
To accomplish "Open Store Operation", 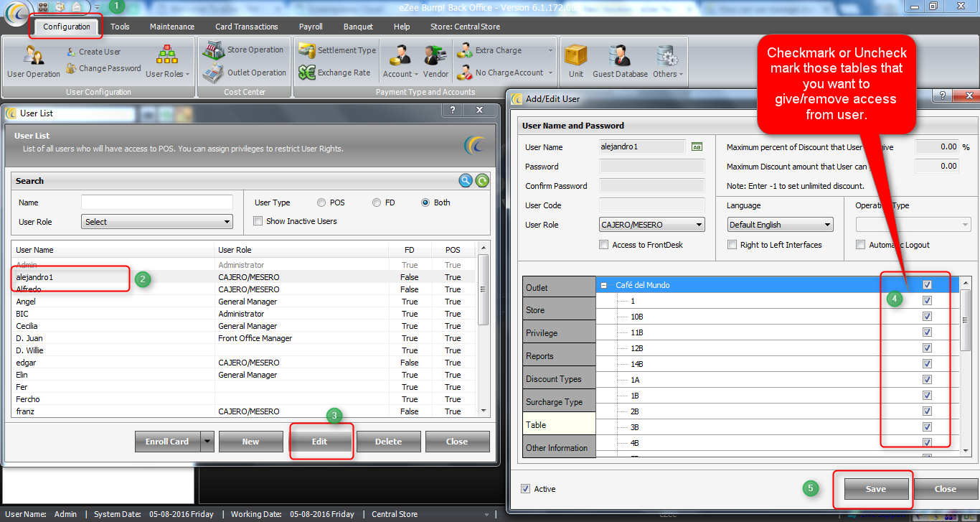I will 243,50.
